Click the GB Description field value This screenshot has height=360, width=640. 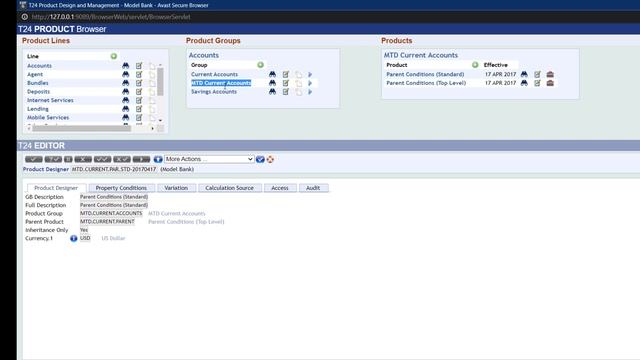(114, 197)
